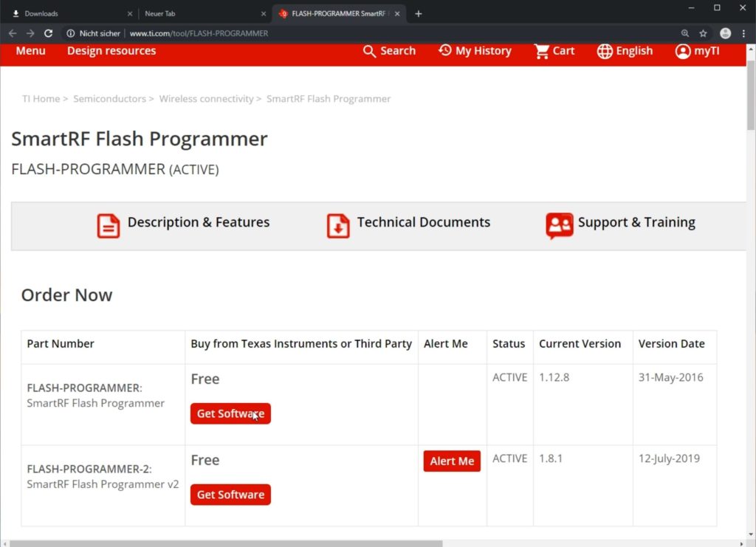
Task: Open the zoom magnifier icon in address bar
Action: click(x=684, y=33)
